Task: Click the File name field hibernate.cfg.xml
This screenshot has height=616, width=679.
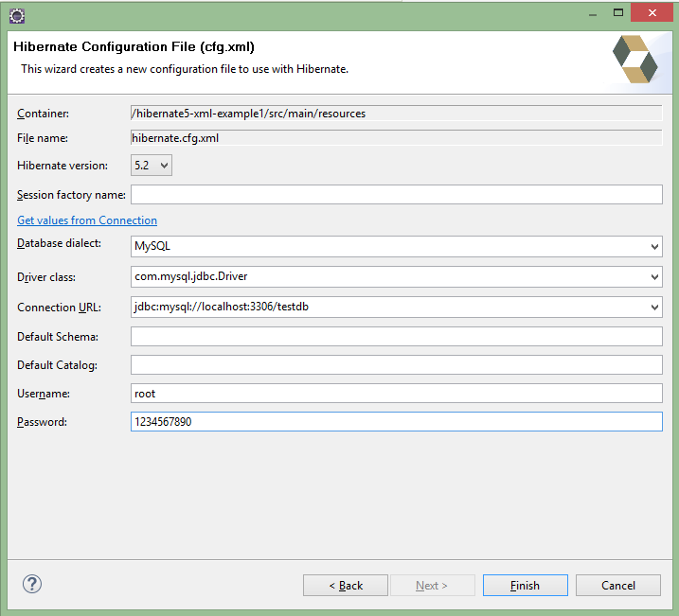Action: tap(397, 138)
